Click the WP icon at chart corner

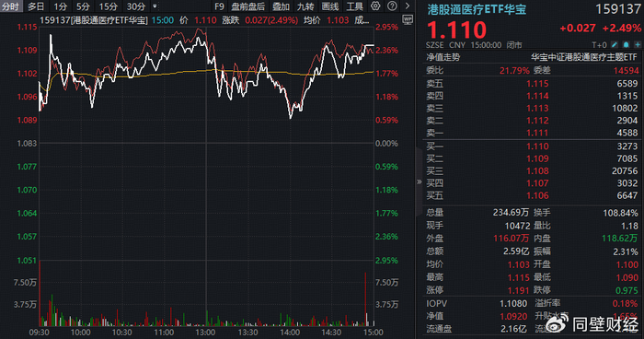408,19
